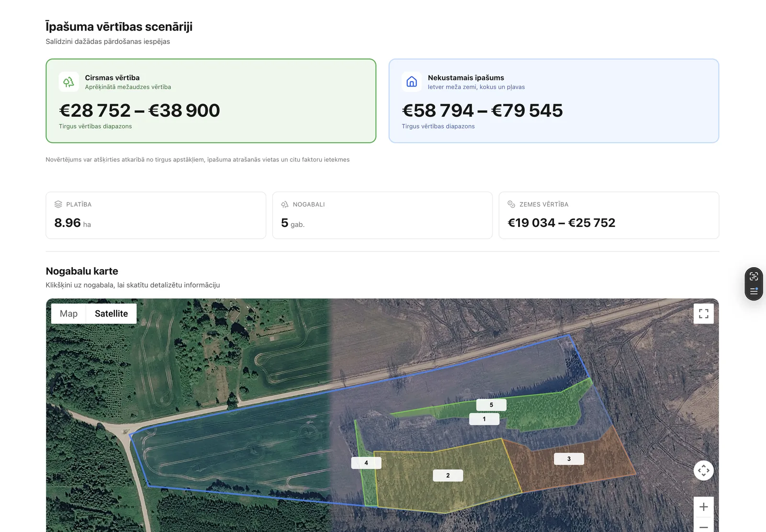Click the top icon of floating side widget
This screenshot has width=766, height=532.
[754, 276]
